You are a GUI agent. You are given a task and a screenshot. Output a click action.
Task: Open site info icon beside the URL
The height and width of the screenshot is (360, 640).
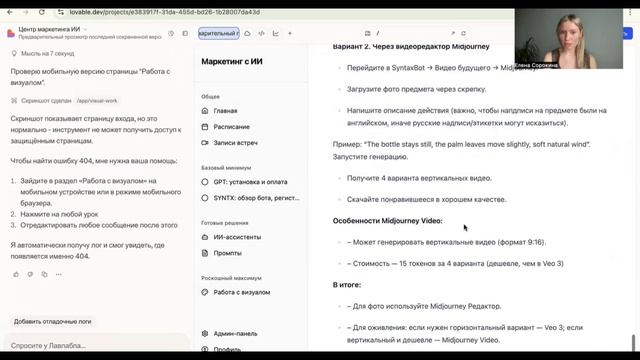(61, 12)
